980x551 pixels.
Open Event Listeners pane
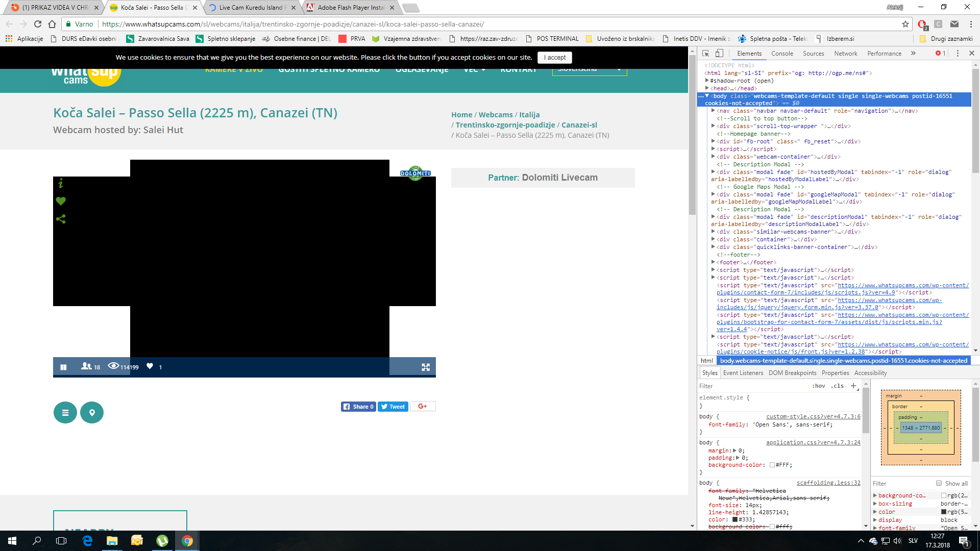(743, 373)
